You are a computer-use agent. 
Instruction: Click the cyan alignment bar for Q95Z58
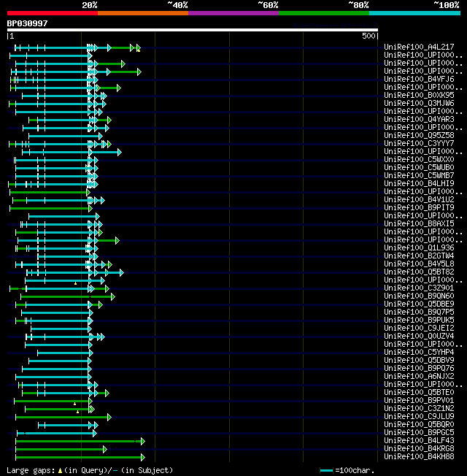click(66, 136)
